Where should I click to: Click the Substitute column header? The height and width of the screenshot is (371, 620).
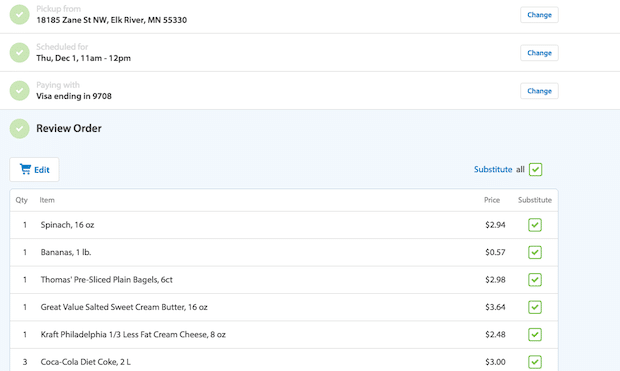coord(535,200)
